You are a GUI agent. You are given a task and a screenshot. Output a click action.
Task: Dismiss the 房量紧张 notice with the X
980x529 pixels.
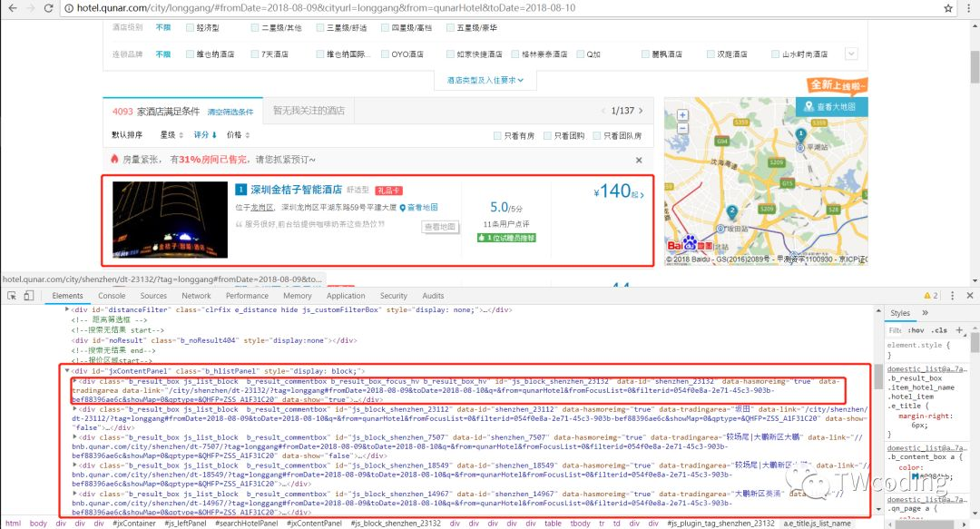[639, 160]
